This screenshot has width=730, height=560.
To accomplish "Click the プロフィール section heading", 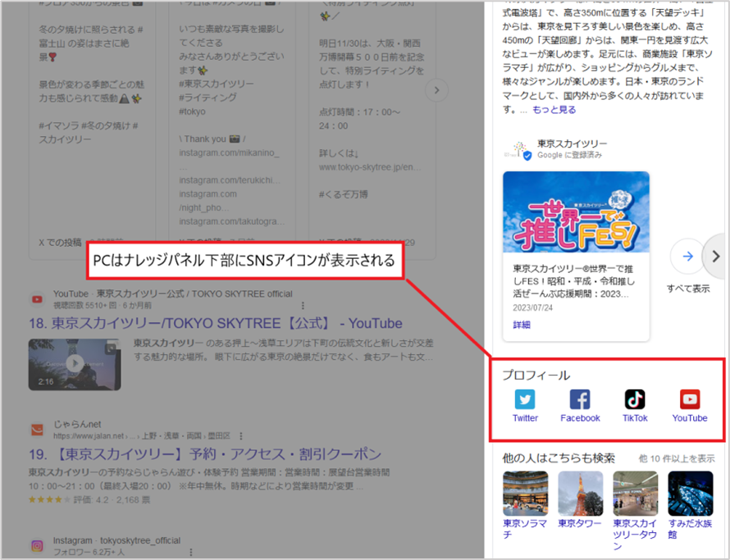I will pyautogui.click(x=536, y=376).
